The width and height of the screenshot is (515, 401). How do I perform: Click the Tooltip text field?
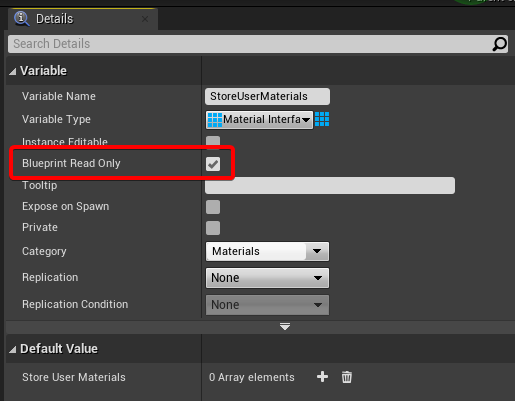click(330, 185)
